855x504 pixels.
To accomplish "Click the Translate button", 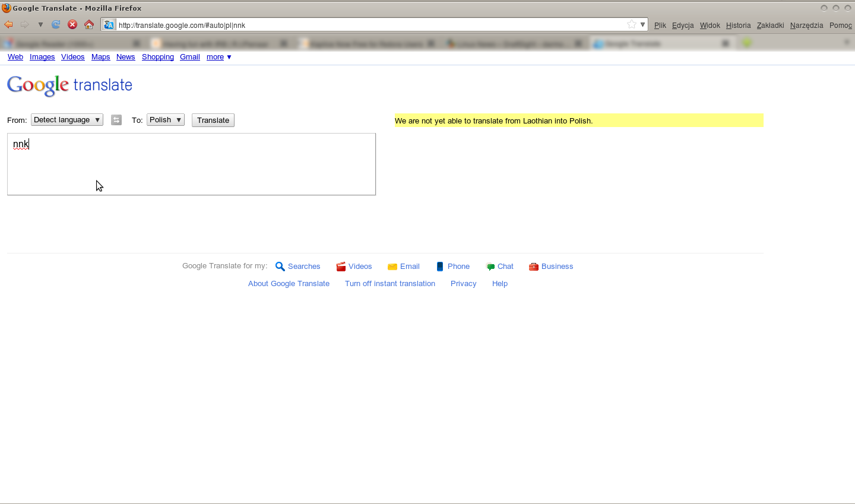I will [213, 120].
